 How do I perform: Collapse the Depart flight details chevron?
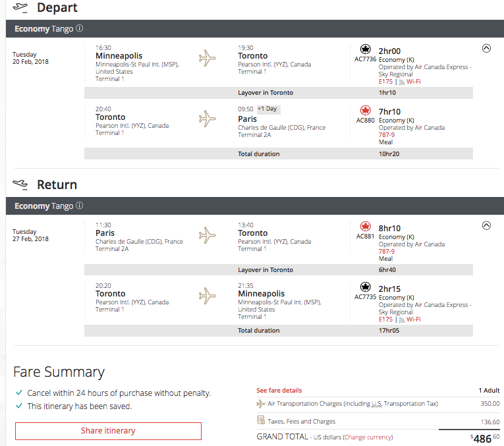pyautogui.click(x=486, y=48)
